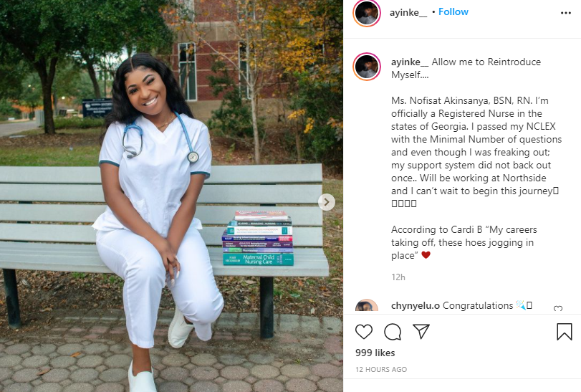Open chynyelu.o commenter avatar

[x=367, y=307]
